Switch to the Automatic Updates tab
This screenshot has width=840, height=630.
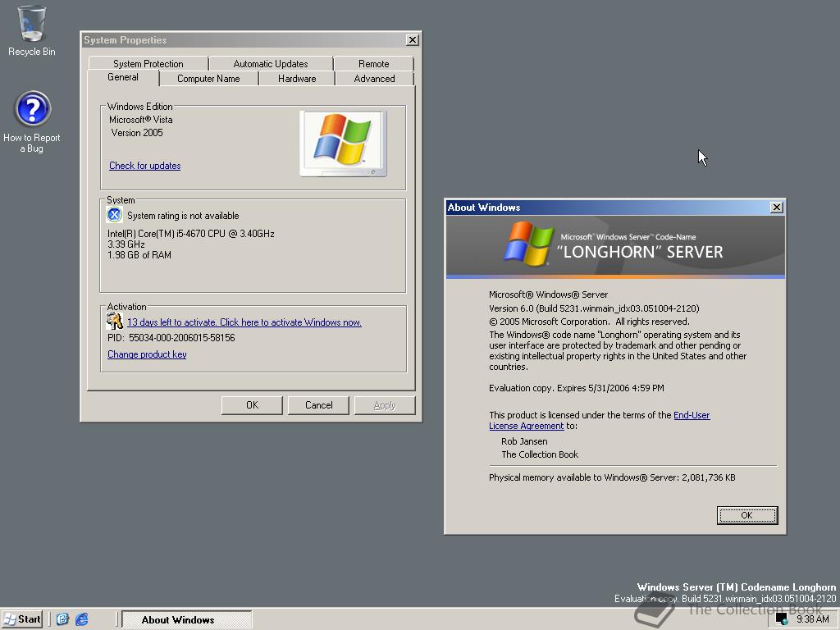coord(271,63)
